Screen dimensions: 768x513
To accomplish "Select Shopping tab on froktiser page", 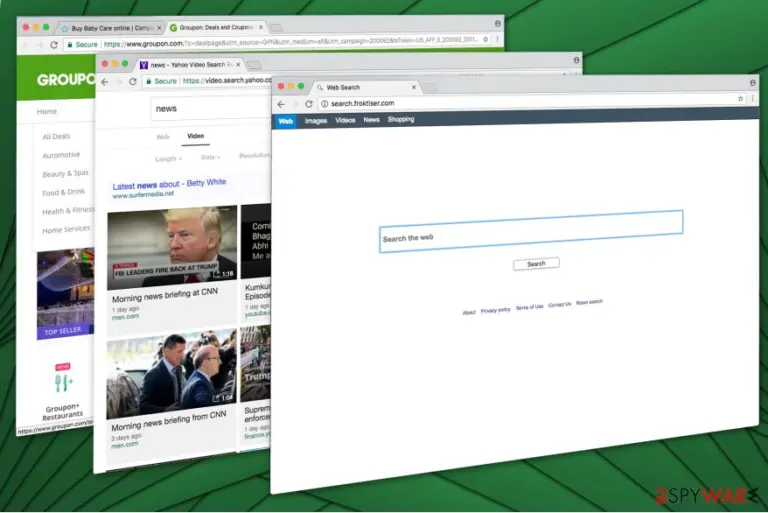I will point(401,119).
